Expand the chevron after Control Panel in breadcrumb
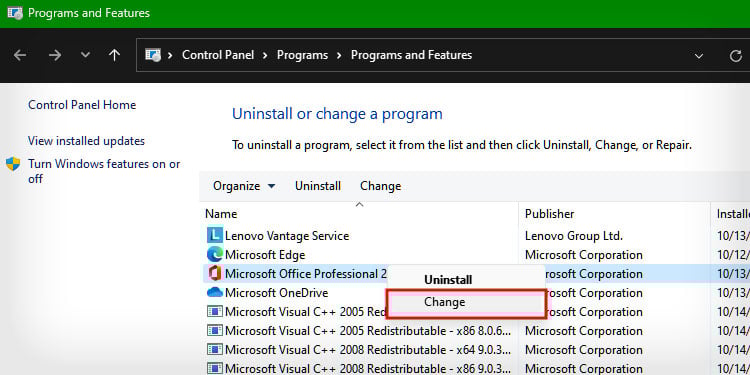Image resolution: width=750 pixels, height=375 pixels. pyautogui.click(x=265, y=55)
